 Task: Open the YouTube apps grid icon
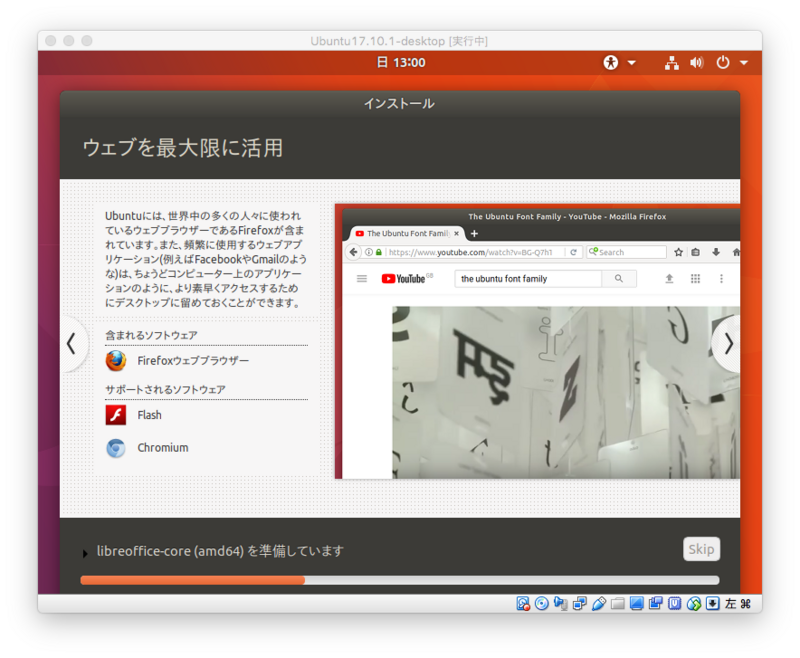[695, 279]
